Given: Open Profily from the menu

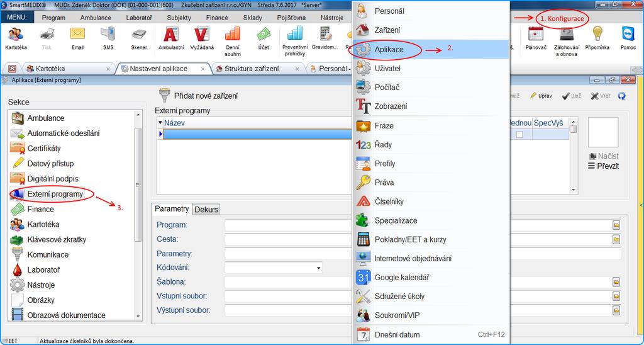Looking at the screenshot, I should (x=431, y=163).
